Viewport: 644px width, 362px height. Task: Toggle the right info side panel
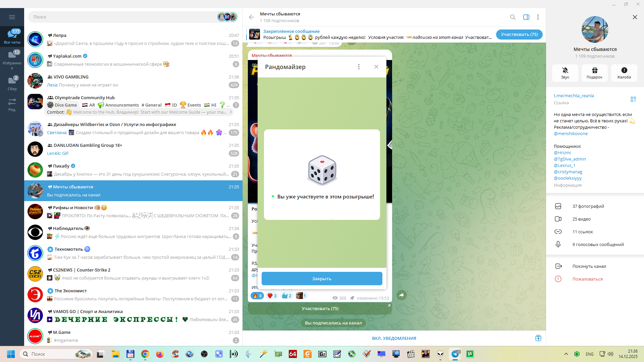point(526,17)
